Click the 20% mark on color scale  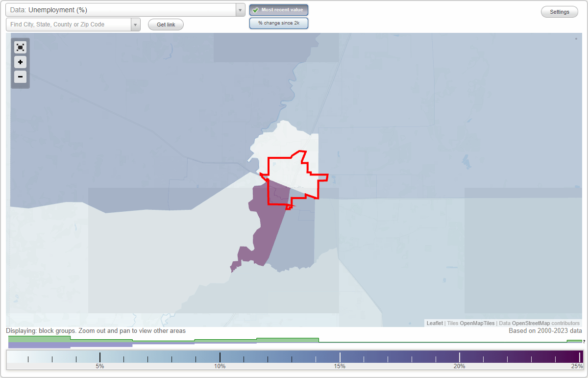point(459,366)
